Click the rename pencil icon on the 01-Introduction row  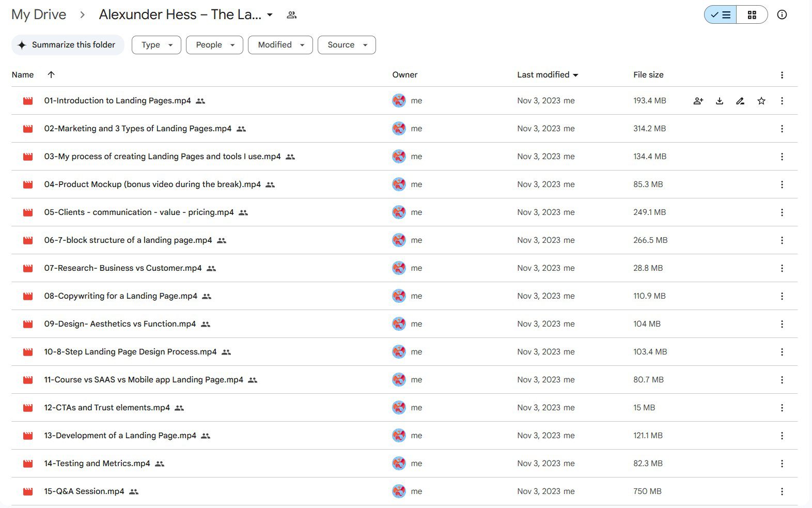point(740,101)
